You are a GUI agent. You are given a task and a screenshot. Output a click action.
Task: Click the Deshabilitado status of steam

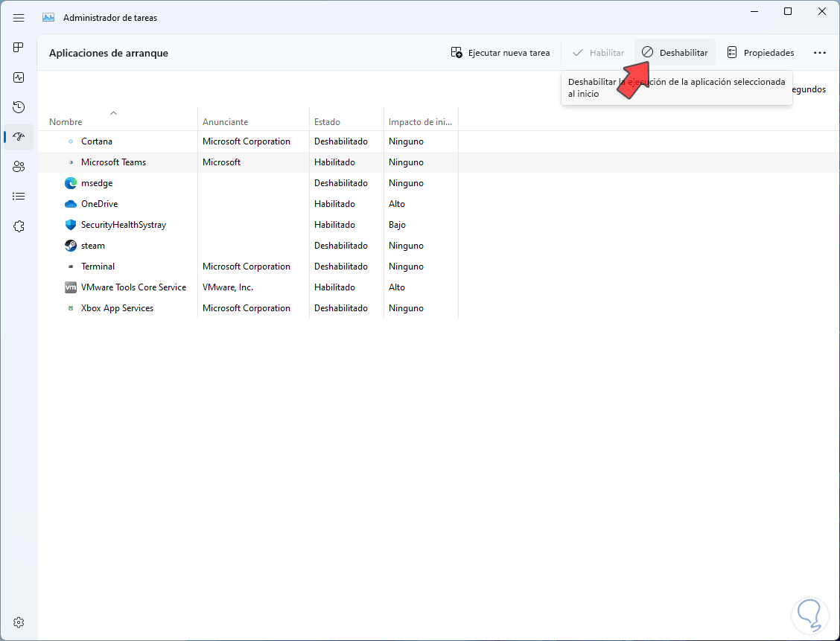[x=341, y=246]
